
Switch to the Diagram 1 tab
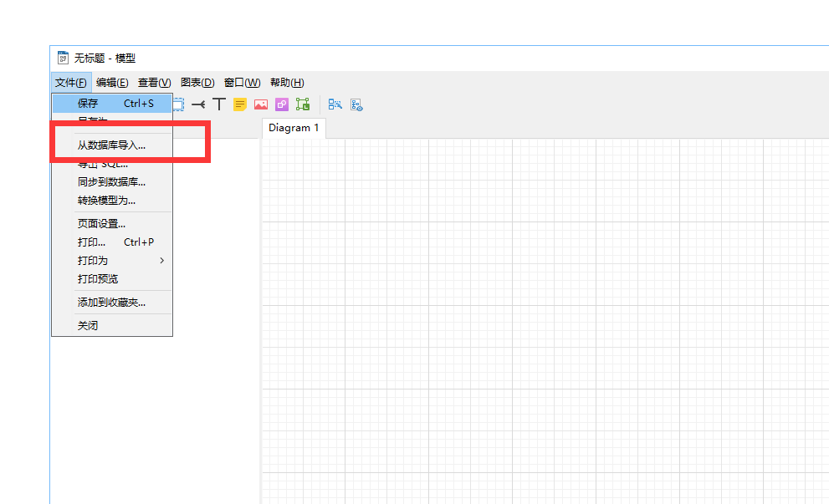pos(294,128)
